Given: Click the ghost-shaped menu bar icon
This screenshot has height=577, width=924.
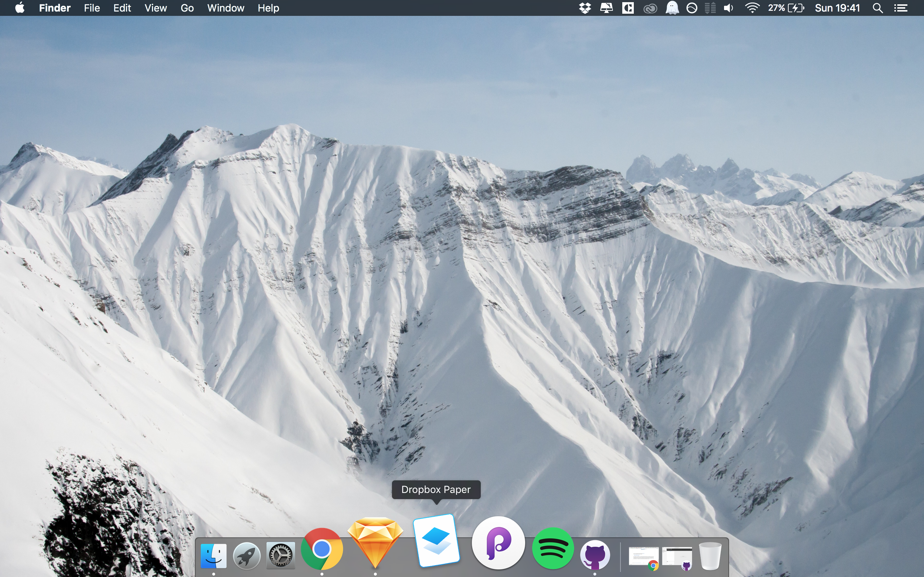Looking at the screenshot, I should point(672,8).
